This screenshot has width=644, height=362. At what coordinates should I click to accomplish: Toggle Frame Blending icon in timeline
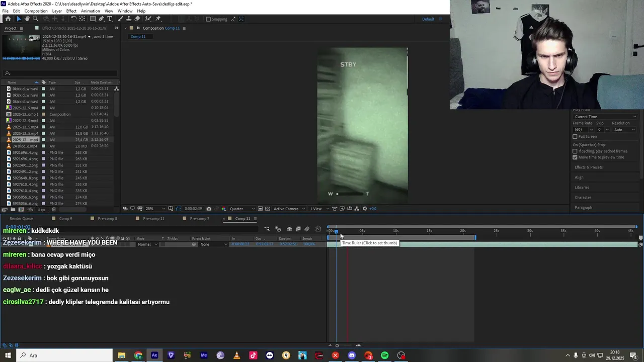point(298,229)
